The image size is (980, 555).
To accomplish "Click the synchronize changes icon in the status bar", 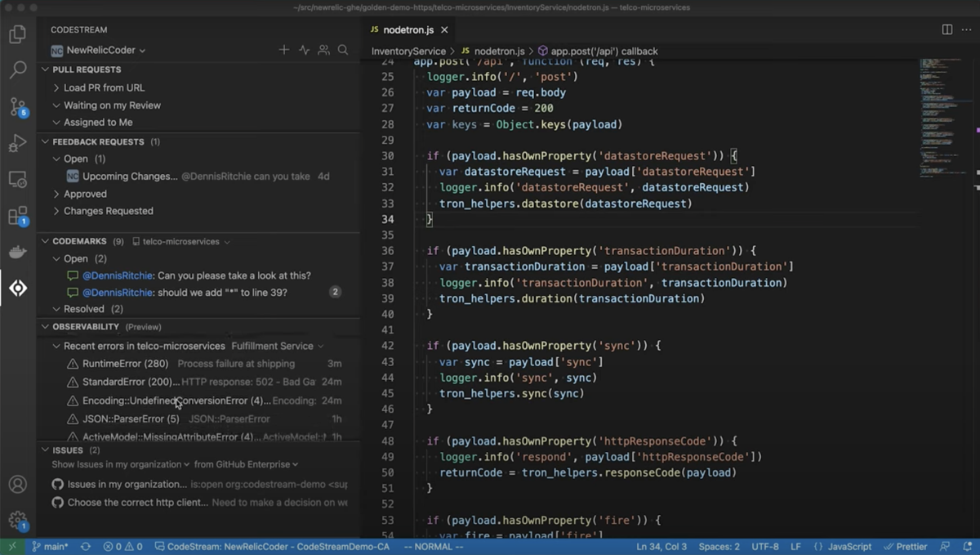I will pos(85,546).
